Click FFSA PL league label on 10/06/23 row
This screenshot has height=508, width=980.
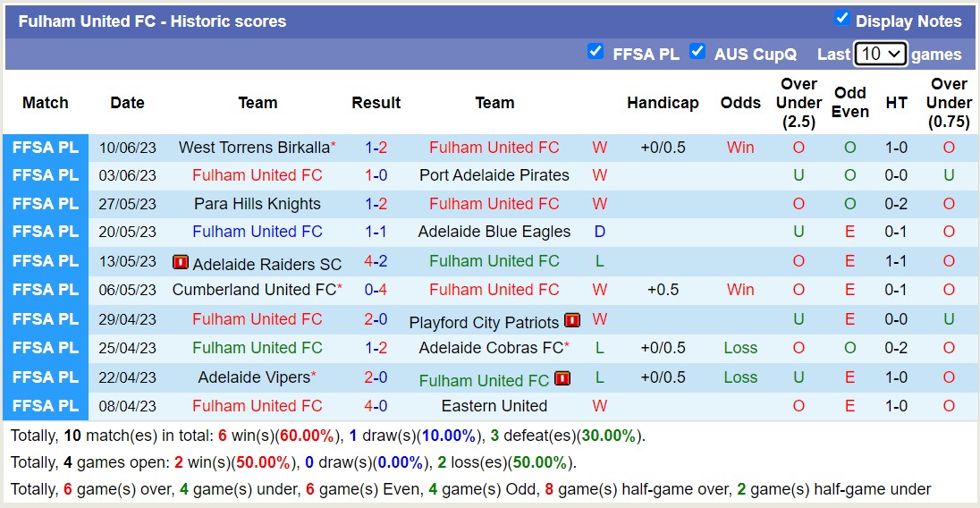46,148
